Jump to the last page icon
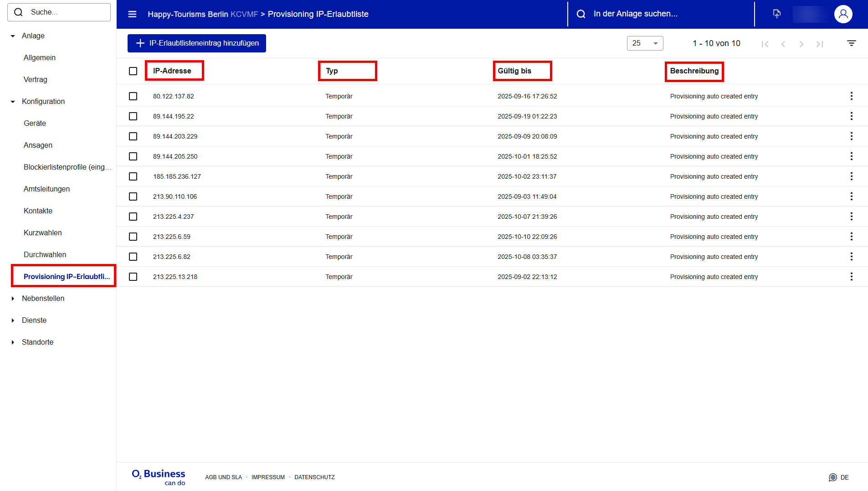Image resolution: width=868 pixels, height=491 pixels. [x=819, y=44]
